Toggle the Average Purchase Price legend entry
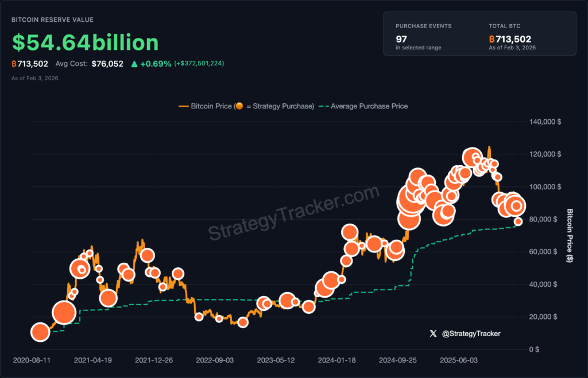Viewport: 588px width, 378px height. (x=370, y=106)
